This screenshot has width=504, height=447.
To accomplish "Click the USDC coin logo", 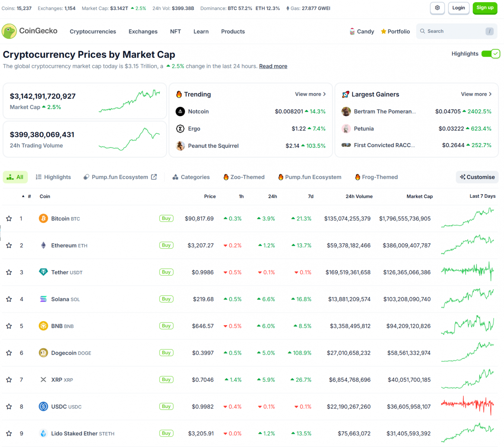I will point(43,406).
